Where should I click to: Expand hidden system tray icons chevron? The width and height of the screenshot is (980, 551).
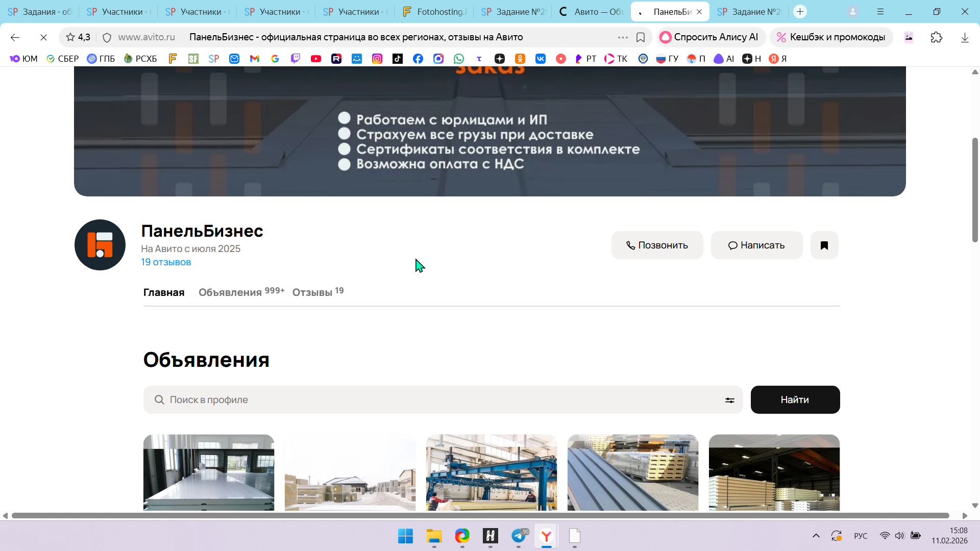[x=816, y=536]
